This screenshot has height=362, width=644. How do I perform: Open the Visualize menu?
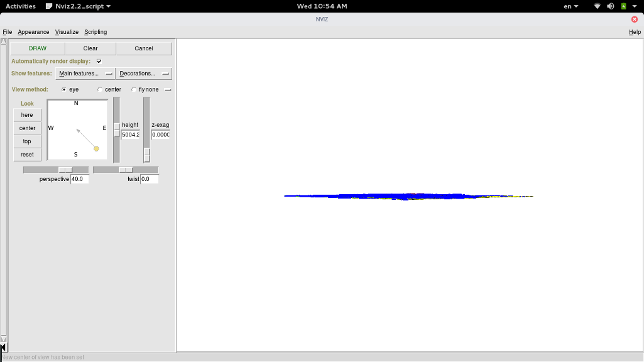(x=67, y=32)
